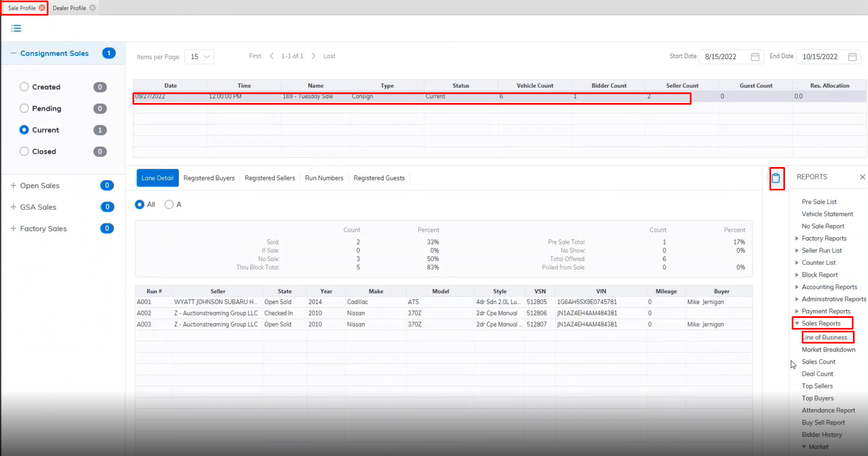Select the Closed radio button
868x456 pixels.
pos(24,151)
